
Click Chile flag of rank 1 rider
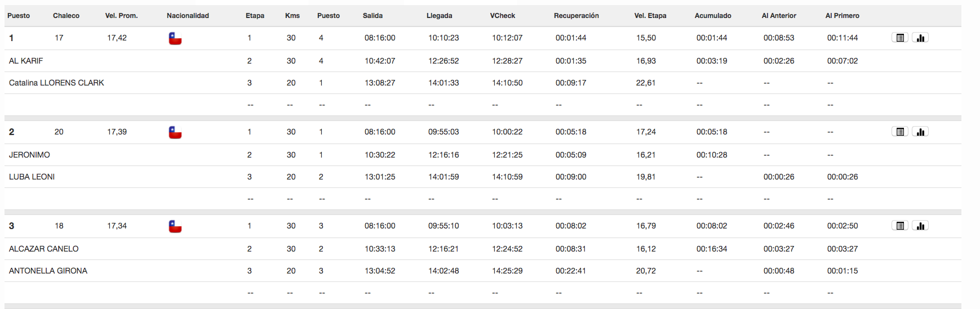coord(175,38)
